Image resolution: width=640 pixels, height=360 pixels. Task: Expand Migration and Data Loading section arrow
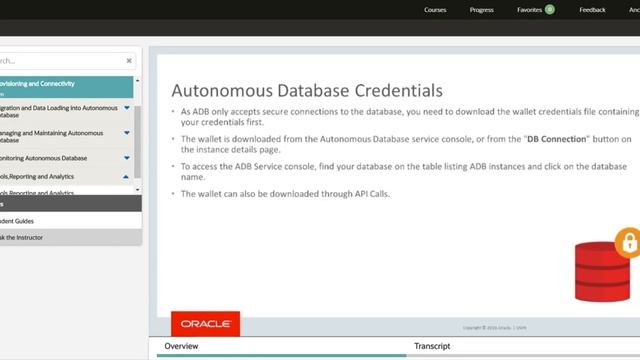click(x=127, y=108)
